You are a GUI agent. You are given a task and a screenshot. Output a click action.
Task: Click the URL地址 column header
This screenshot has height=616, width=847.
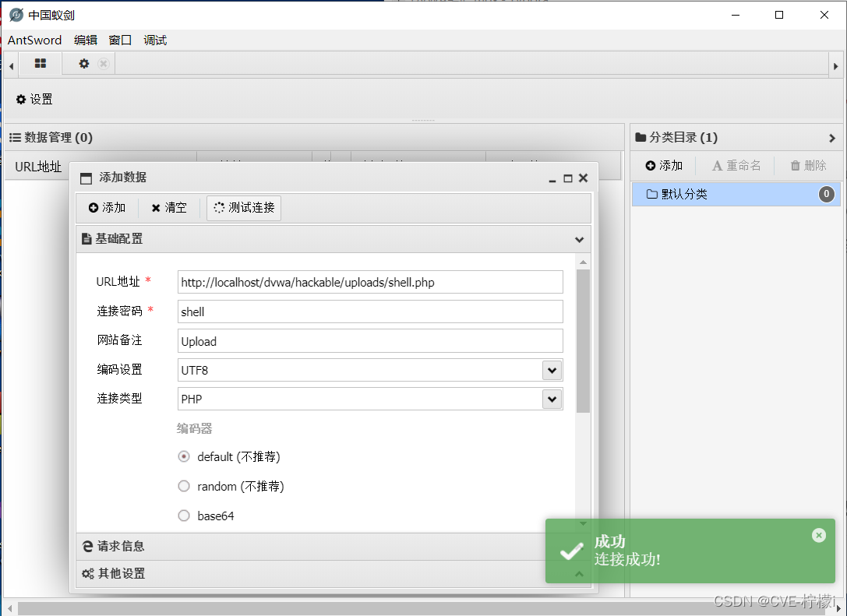38,167
